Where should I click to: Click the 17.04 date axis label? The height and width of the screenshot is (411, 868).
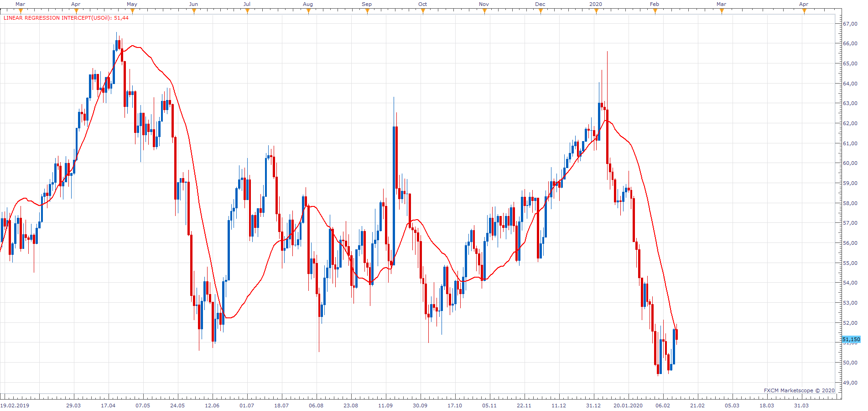tap(108, 406)
